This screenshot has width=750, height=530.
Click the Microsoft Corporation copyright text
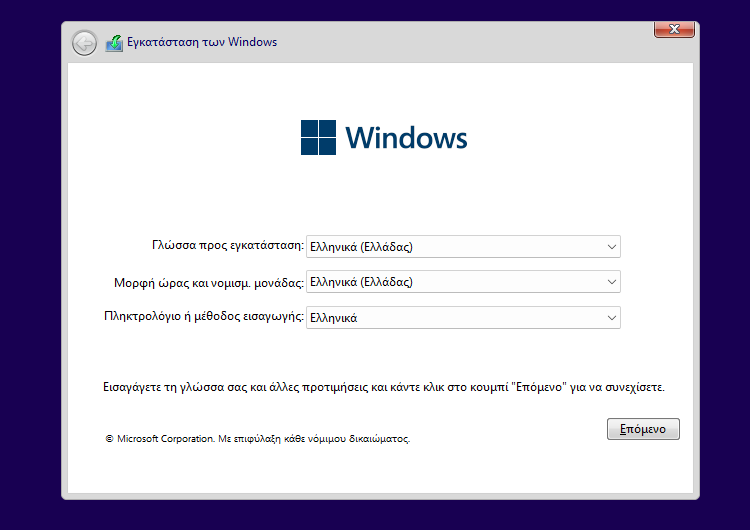(x=257, y=439)
